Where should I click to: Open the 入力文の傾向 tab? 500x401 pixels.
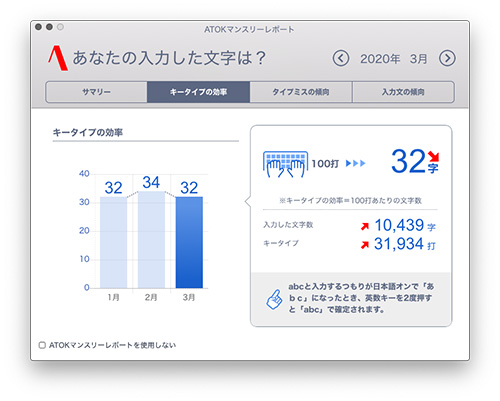pos(403,92)
